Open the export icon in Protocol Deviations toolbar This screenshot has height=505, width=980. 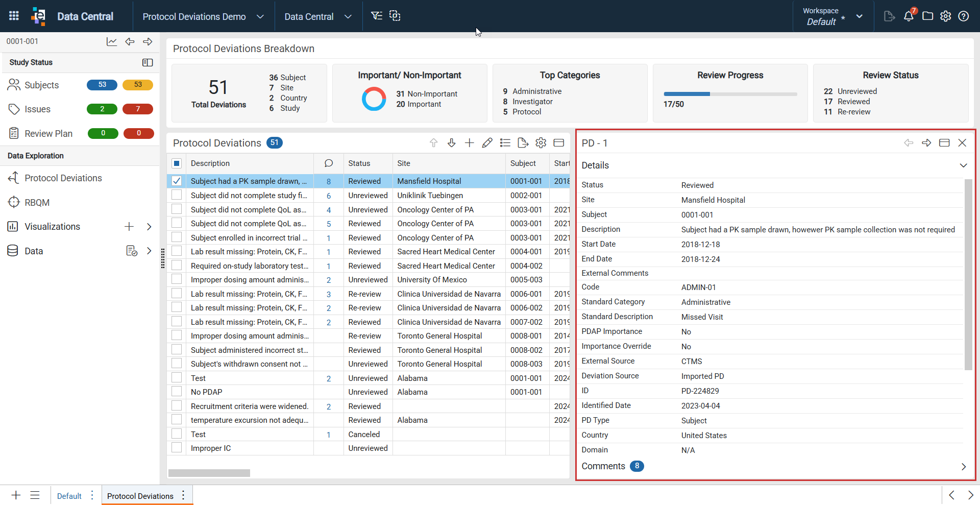523,143
